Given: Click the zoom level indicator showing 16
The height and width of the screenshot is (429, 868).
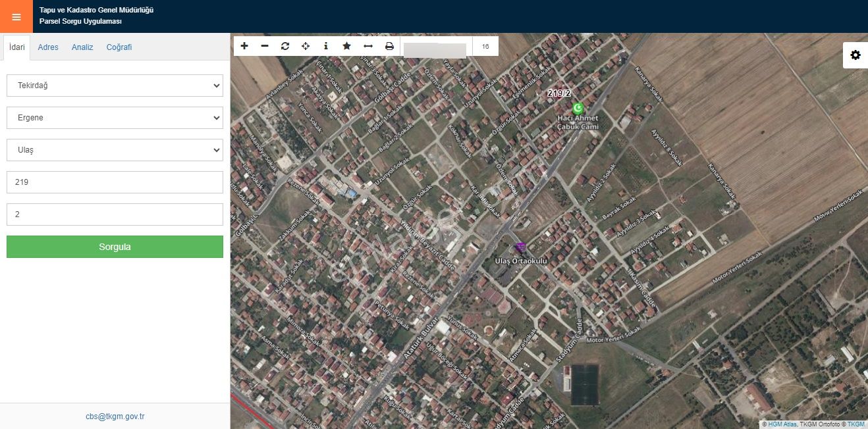Looking at the screenshot, I should coord(485,46).
